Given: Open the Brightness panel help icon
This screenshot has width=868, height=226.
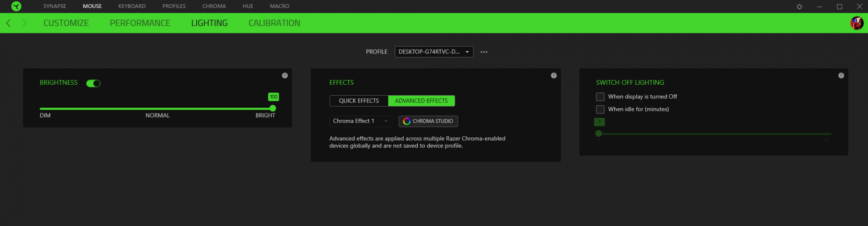Looking at the screenshot, I should (x=285, y=76).
